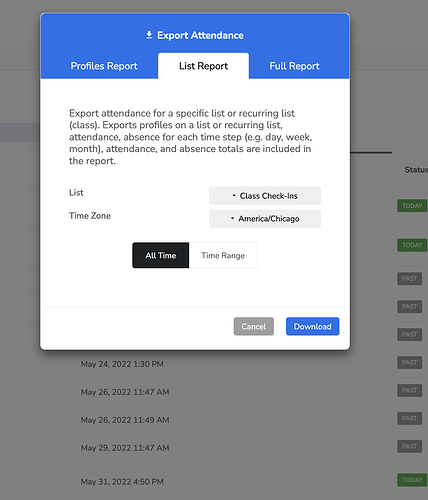Screen dimensions: 428x500
Task: Click the caret arrow next to Class Check-Ins
Action: click(234, 196)
